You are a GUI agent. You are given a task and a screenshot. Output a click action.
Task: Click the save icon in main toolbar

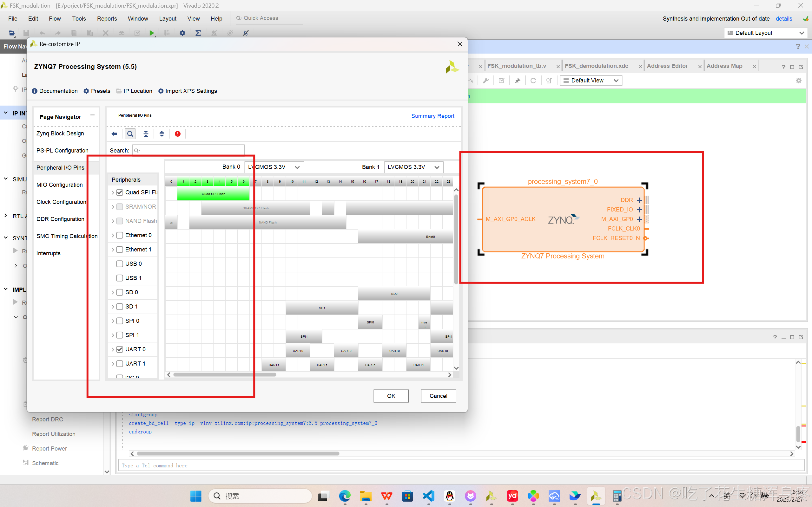26,33
